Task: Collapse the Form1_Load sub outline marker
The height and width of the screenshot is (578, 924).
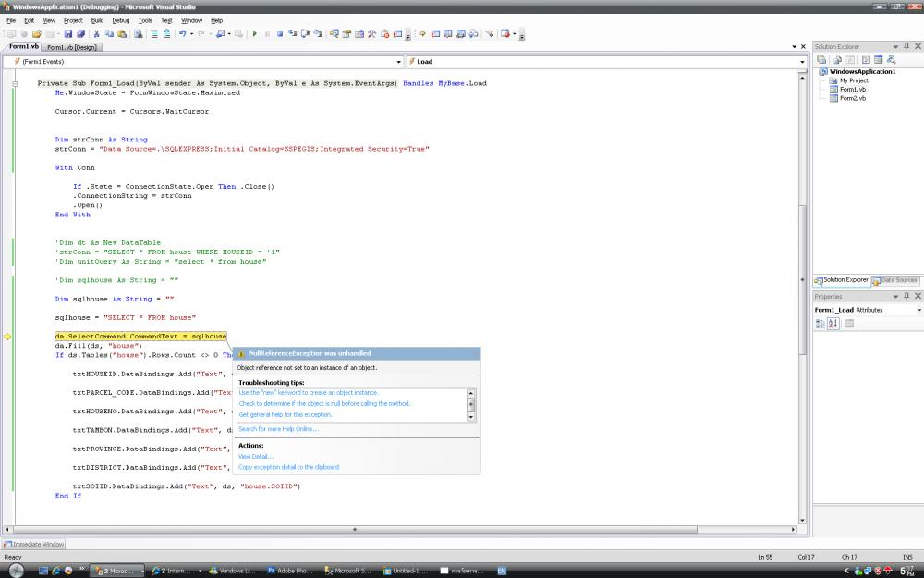Action: tap(15, 84)
